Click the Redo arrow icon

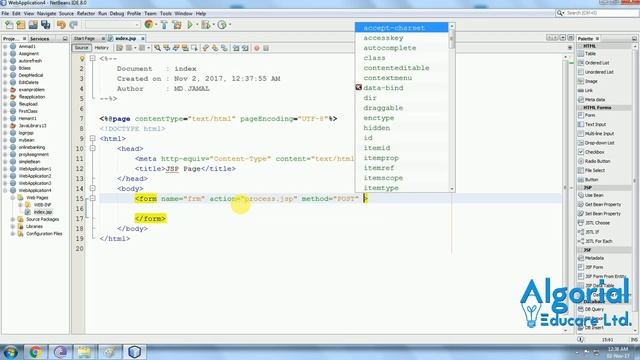click(73, 25)
